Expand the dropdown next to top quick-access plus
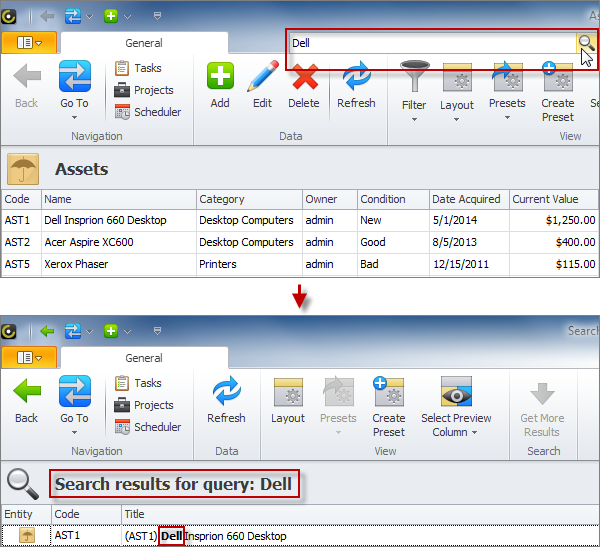 pyautogui.click(x=127, y=16)
